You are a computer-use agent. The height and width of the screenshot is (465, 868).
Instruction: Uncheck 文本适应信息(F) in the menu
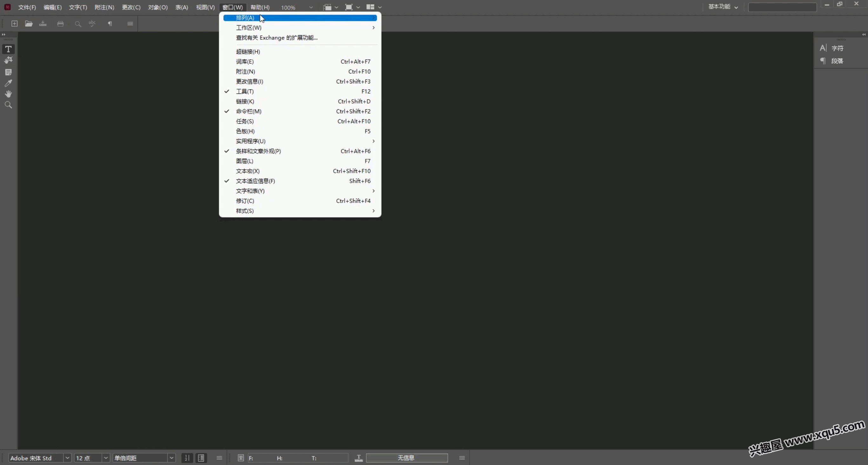point(300,181)
